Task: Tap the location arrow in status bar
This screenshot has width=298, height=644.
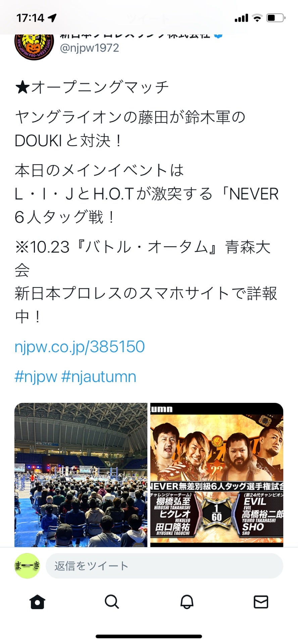Action: pyautogui.click(x=52, y=18)
